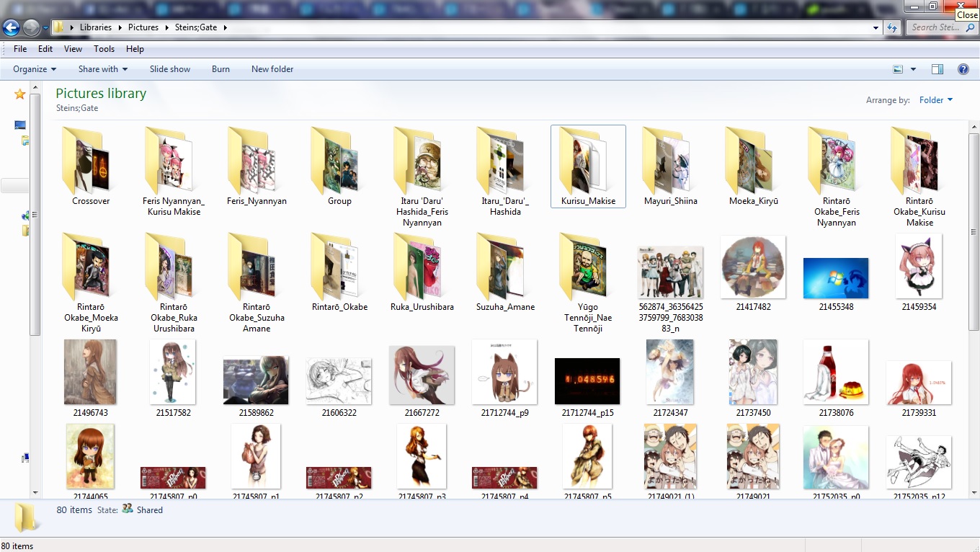Expand the Share with dropdown

point(103,69)
